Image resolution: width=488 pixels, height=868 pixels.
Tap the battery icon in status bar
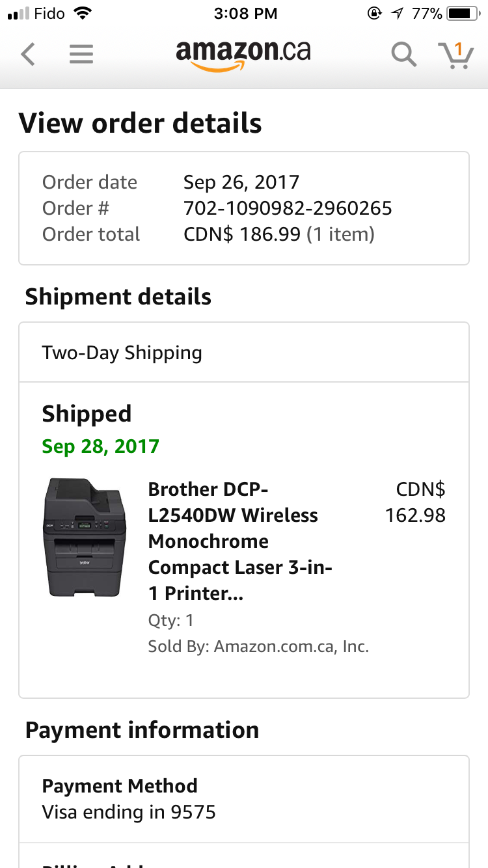[x=463, y=13]
